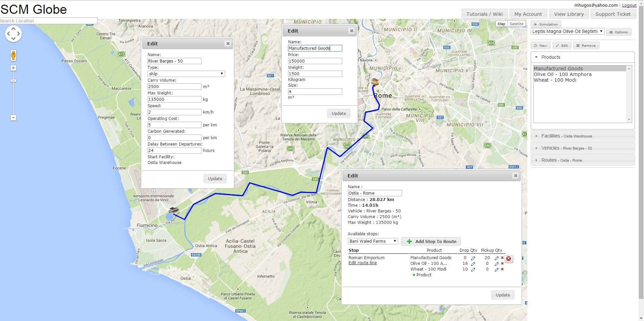This screenshot has height=321, width=644.
Task: Zoom in the map with plus icon
Action: click(x=13, y=68)
